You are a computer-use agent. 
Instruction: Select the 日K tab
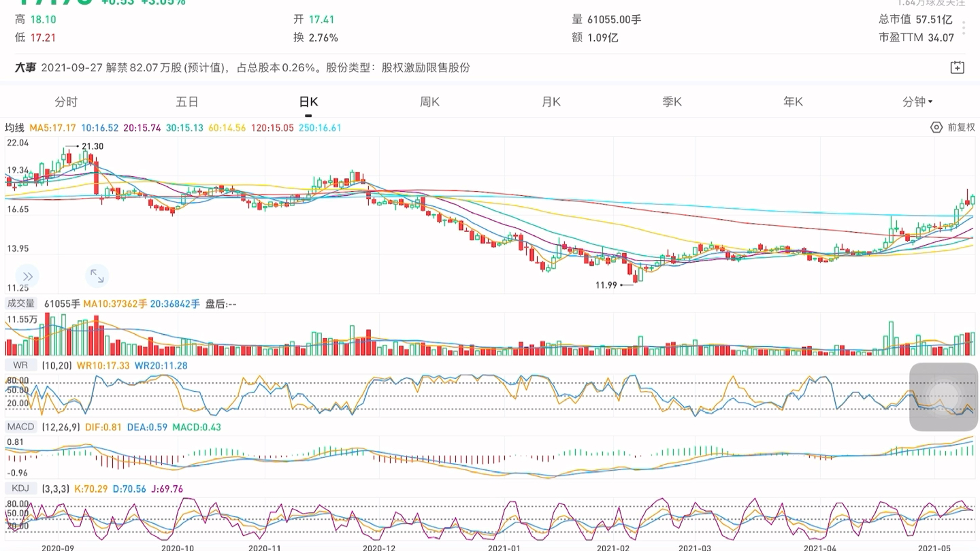[x=308, y=102]
